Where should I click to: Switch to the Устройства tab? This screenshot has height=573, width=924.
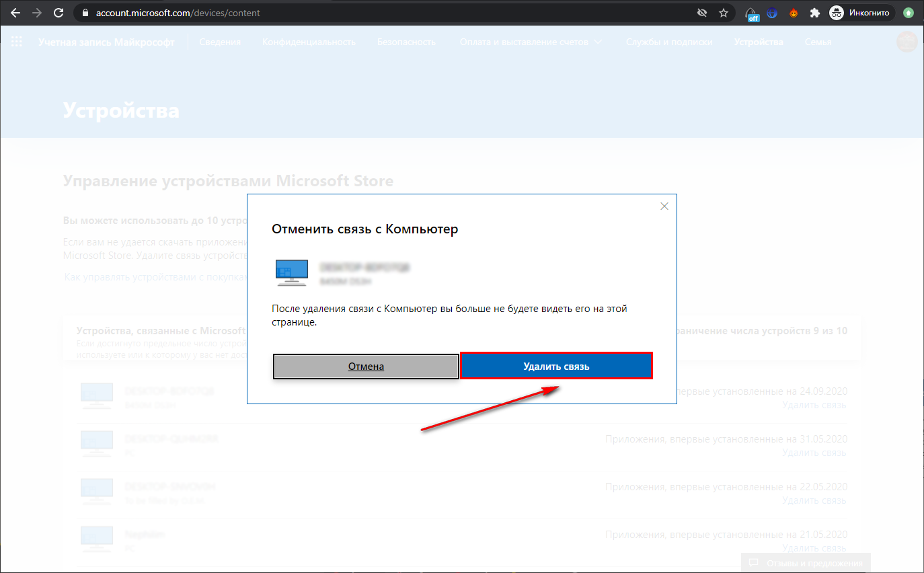759,42
